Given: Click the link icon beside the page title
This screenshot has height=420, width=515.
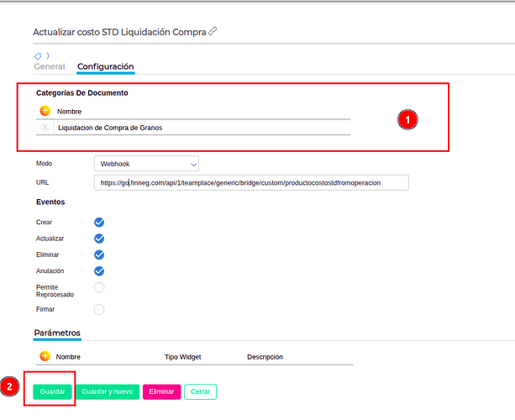Looking at the screenshot, I should (x=213, y=31).
